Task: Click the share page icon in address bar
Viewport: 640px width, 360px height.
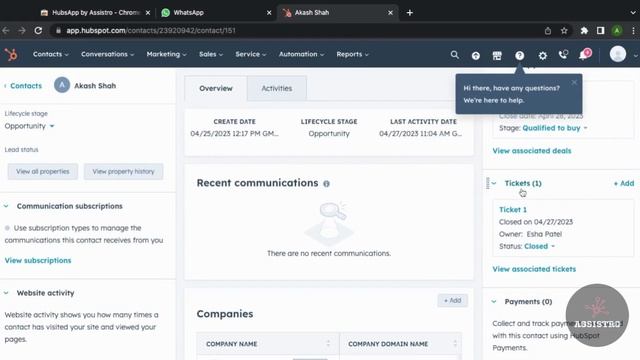Action: (548, 31)
